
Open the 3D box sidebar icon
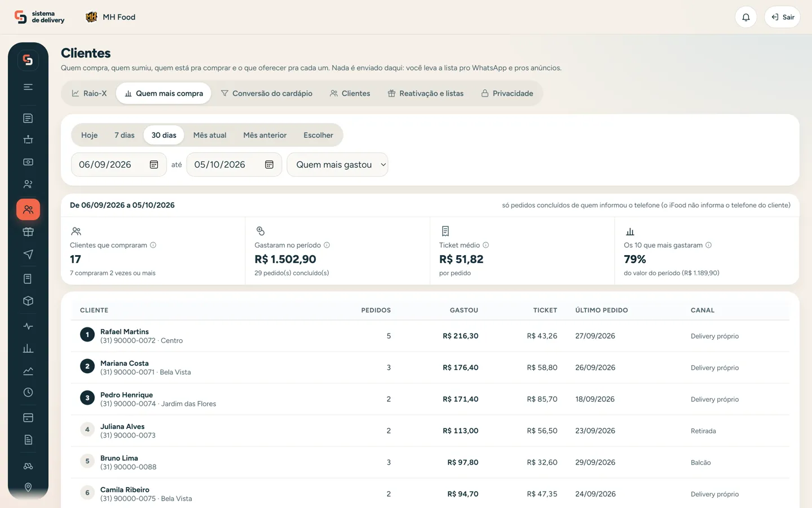[x=28, y=301]
